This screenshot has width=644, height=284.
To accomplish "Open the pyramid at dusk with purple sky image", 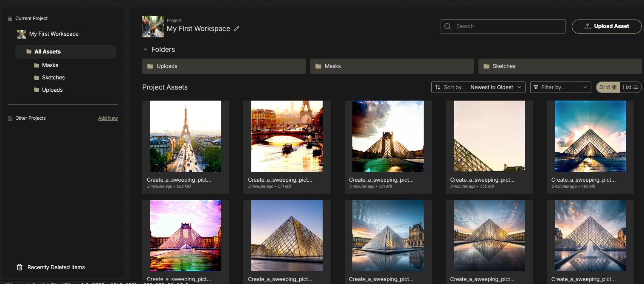I will [x=287, y=236].
